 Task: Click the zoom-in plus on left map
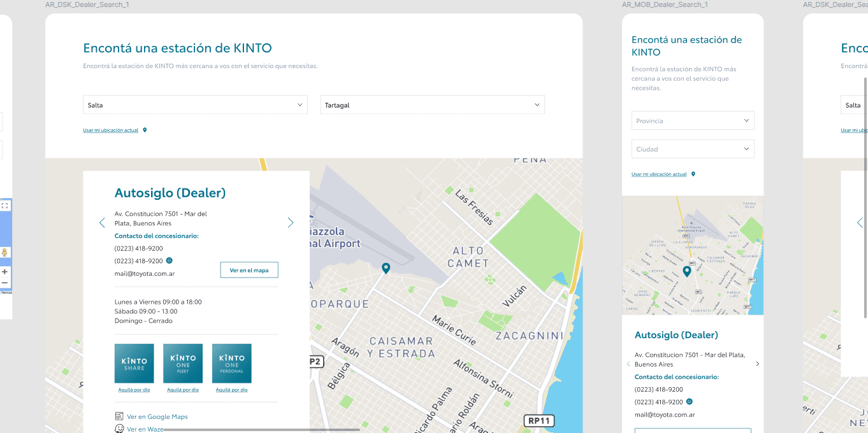click(x=4, y=272)
